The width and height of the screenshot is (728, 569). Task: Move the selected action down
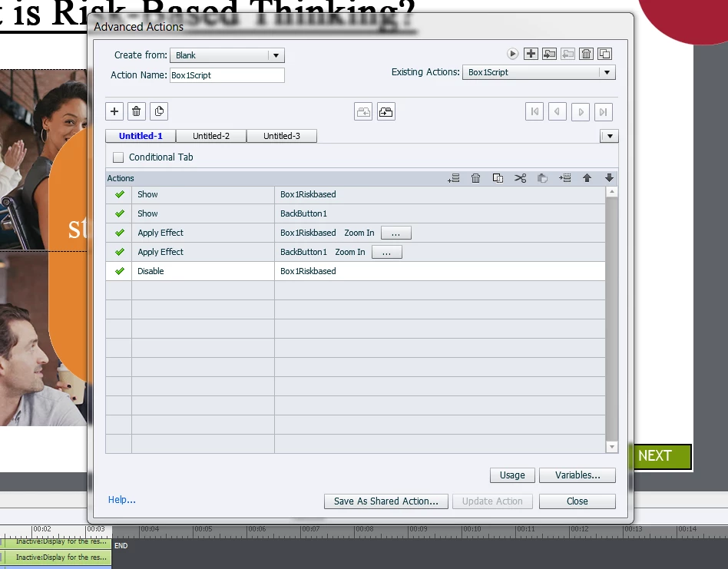pos(609,178)
